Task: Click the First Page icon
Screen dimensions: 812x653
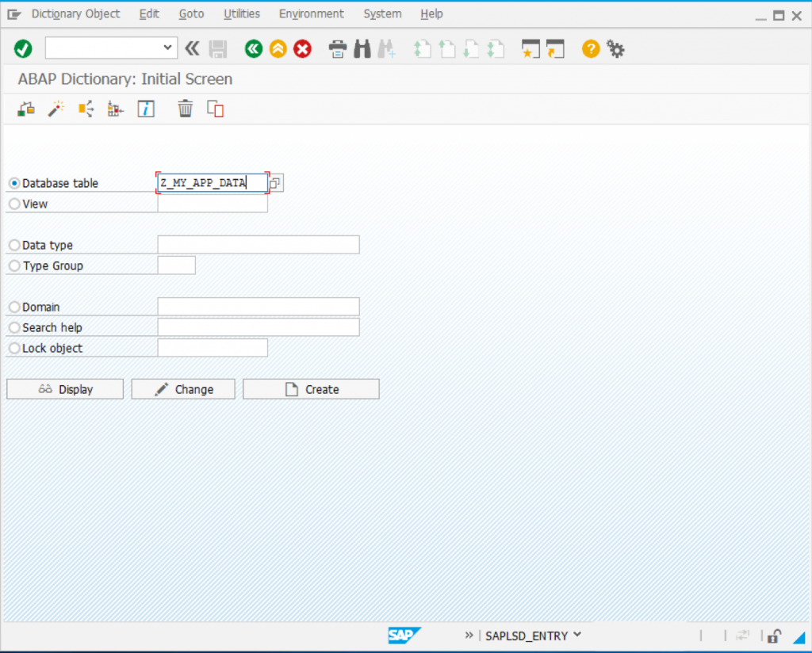Action: [422, 49]
